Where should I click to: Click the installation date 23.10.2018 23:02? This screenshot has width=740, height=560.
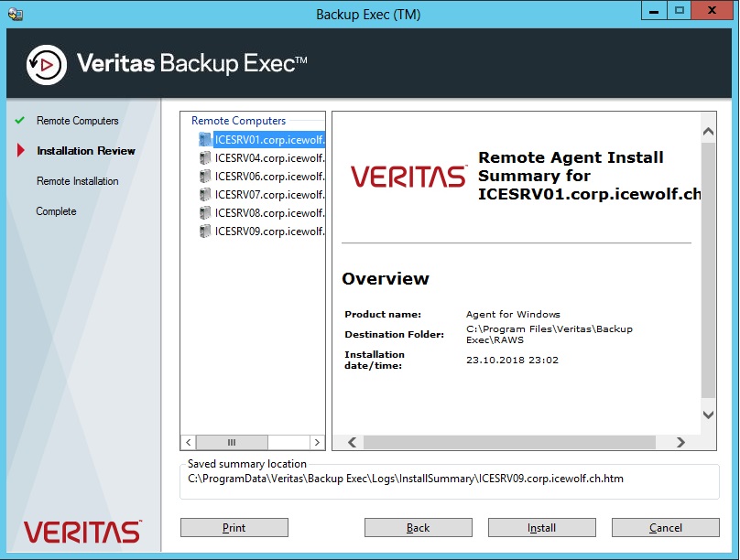pyautogui.click(x=512, y=361)
